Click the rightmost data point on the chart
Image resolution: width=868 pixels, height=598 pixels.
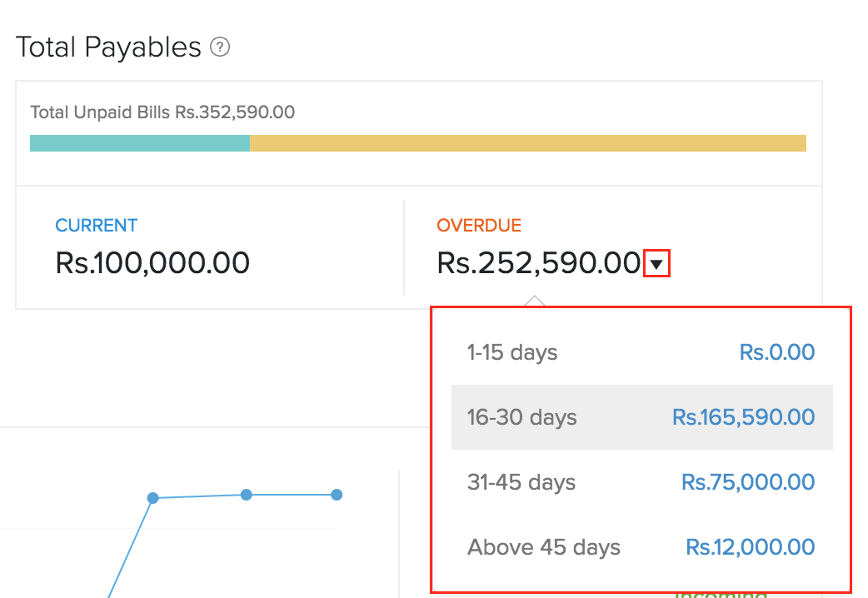point(337,495)
